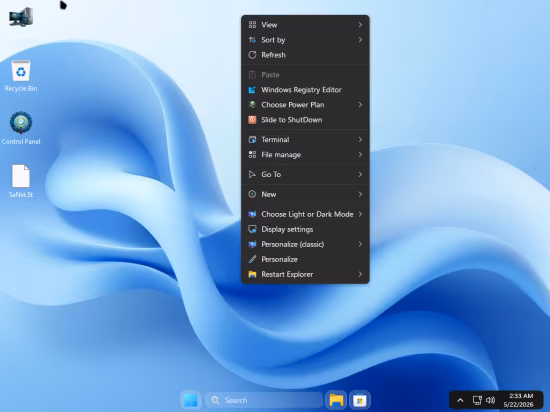Click the Paste menu entry
This screenshot has height=412, width=550.
point(305,75)
